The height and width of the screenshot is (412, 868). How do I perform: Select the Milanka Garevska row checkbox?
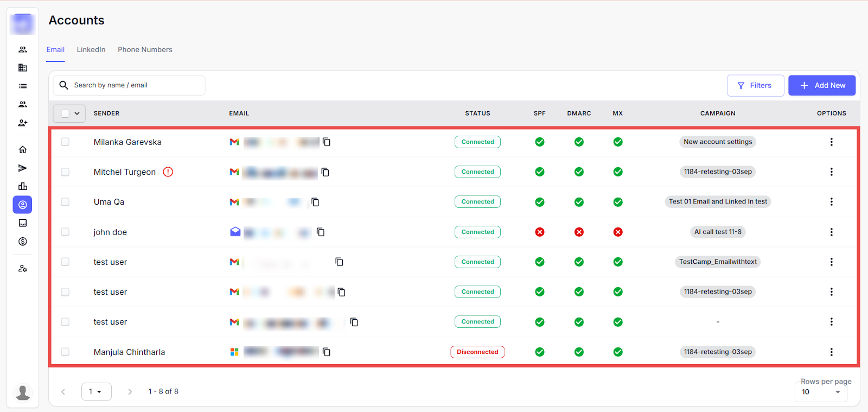pos(65,142)
